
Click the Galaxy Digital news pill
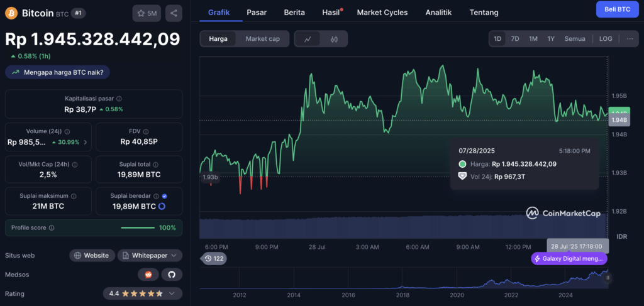pos(569,259)
